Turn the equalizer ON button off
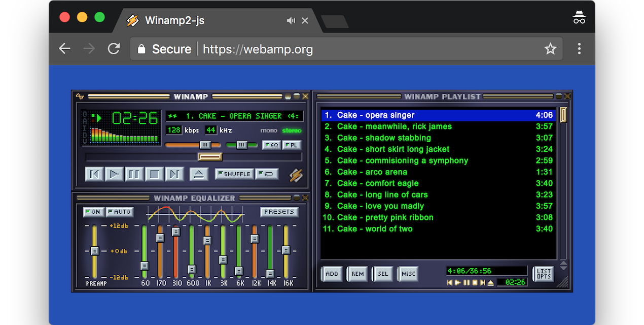Viewport: 644px width, 325px height. point(93,212)
